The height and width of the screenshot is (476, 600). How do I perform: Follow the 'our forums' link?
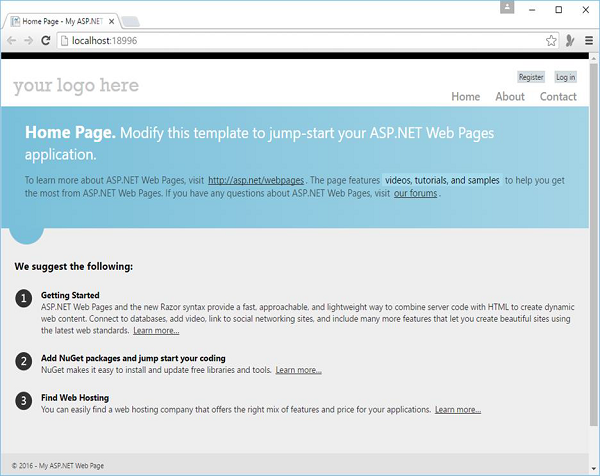pos(415,193)
